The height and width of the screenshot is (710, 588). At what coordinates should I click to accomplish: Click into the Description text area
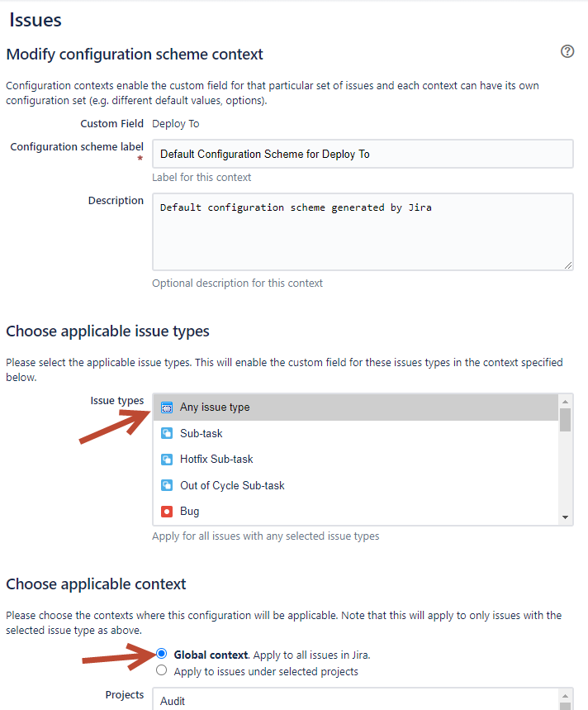pos(363,231)
